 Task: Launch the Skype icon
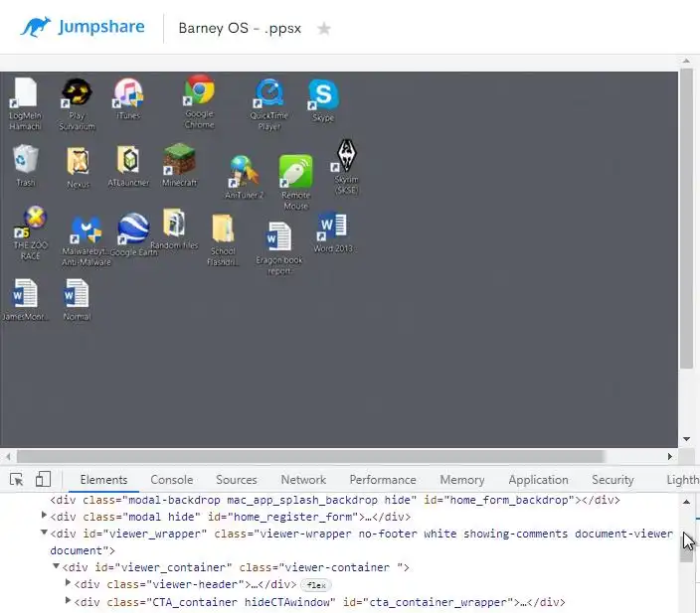[x=323, y=100]
